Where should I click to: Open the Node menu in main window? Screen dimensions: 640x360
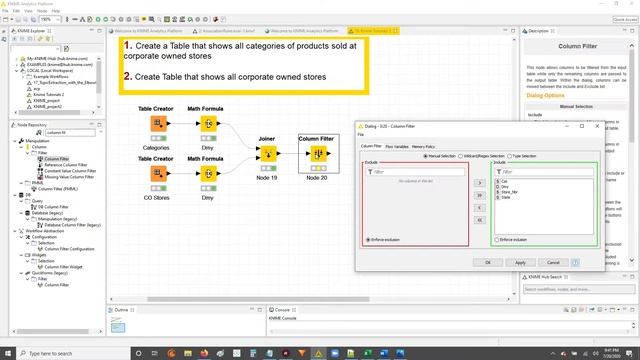tap(42, 11)
